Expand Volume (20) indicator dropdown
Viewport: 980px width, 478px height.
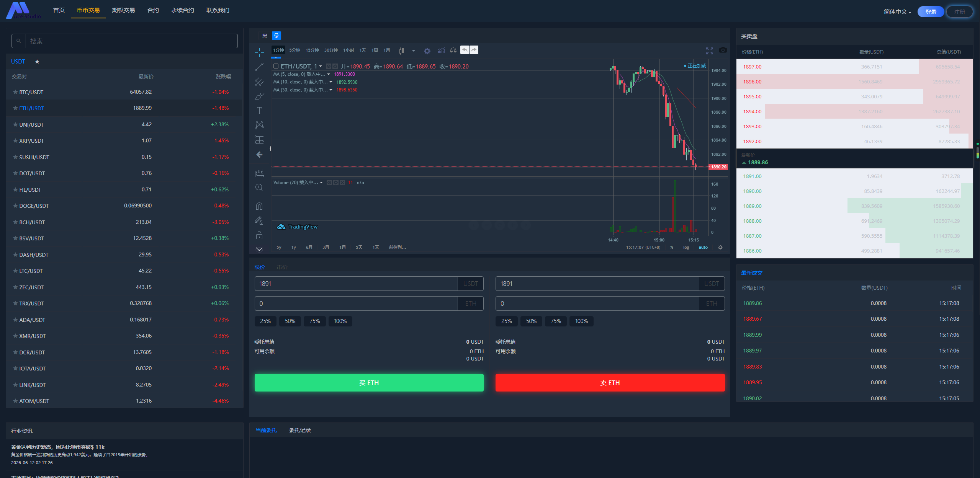point(321,183)
